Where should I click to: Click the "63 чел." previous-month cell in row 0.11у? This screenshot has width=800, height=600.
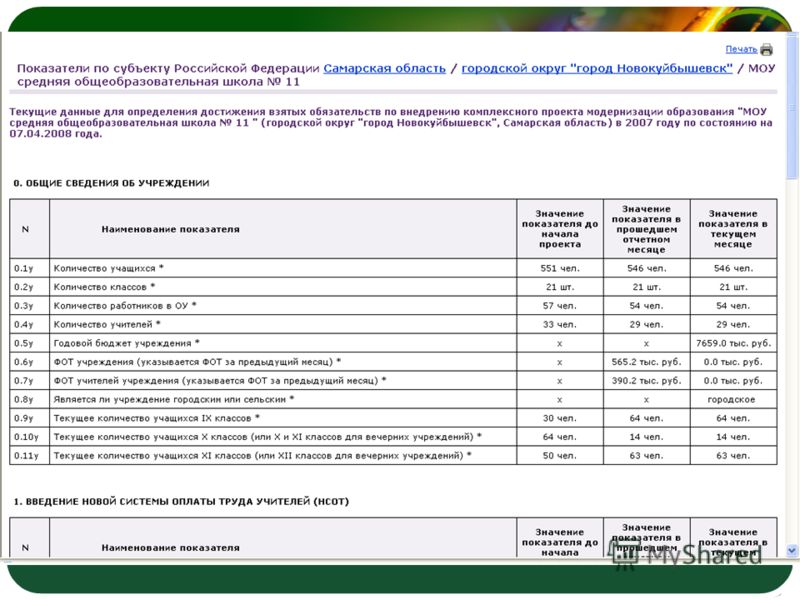pos(646,456)
